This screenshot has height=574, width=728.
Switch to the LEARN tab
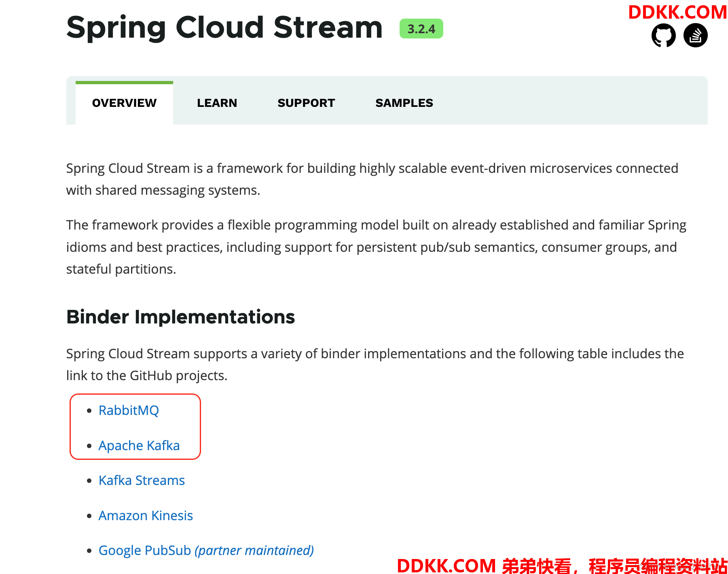coord(217,103)
